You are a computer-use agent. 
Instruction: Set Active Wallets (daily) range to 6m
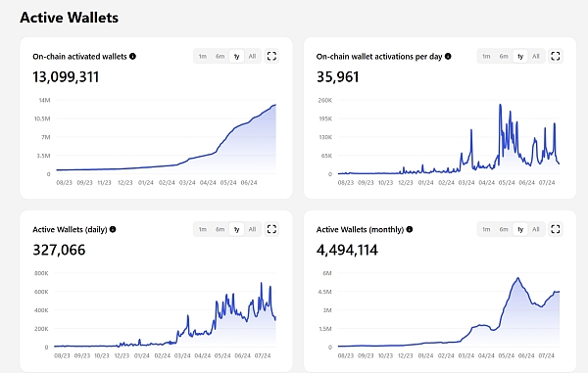click(x=220, y=229)
